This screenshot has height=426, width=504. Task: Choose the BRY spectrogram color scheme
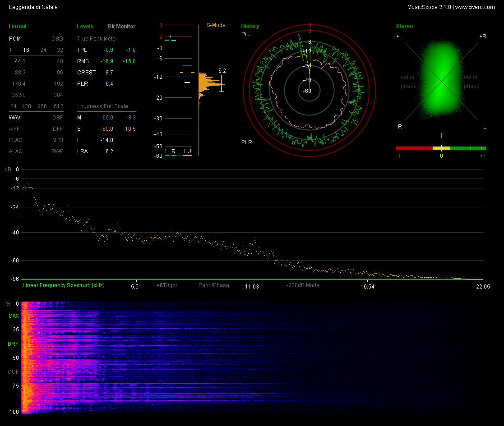point(13,344)
